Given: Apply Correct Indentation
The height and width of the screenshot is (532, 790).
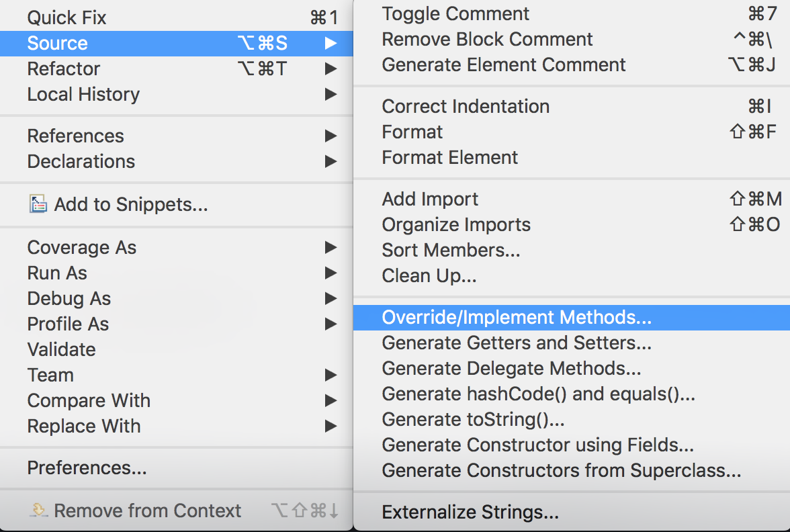Looking at the screenshot, I should pyautogui.click(x=465, y=105).
